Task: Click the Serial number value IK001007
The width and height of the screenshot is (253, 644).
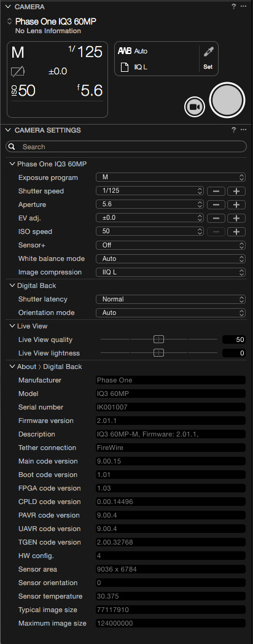Action: pyautogui.click(x=171, y=408)
